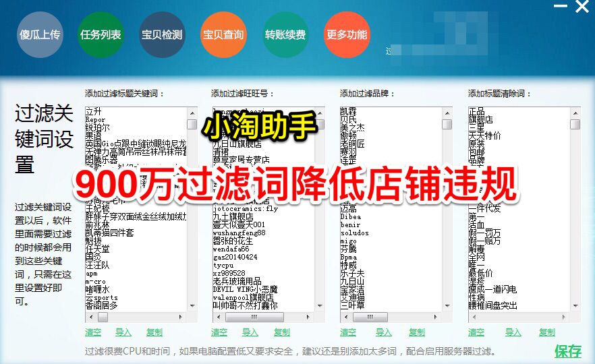The image size is (595, 364).
Task: Click left arrow of Wangwang horizontal scrollbar
Action: 218,317
